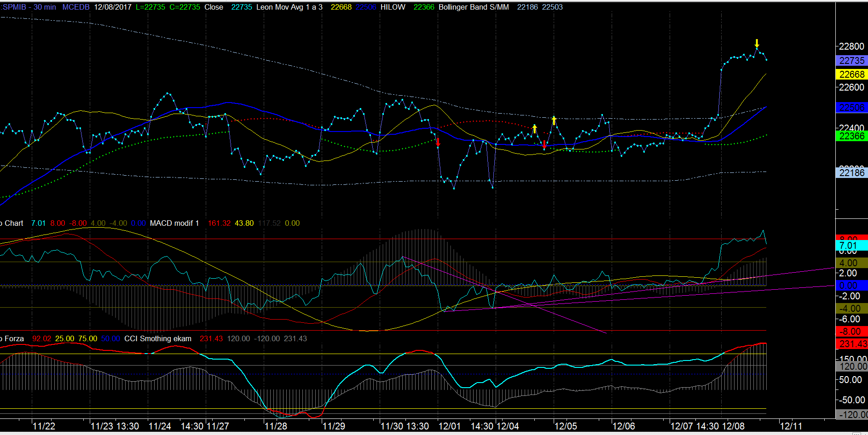Click the red 231.43 value box on the axis
The height and width of the screenshot is (435, 868).
pyautogui.click(x=851, y=344)
